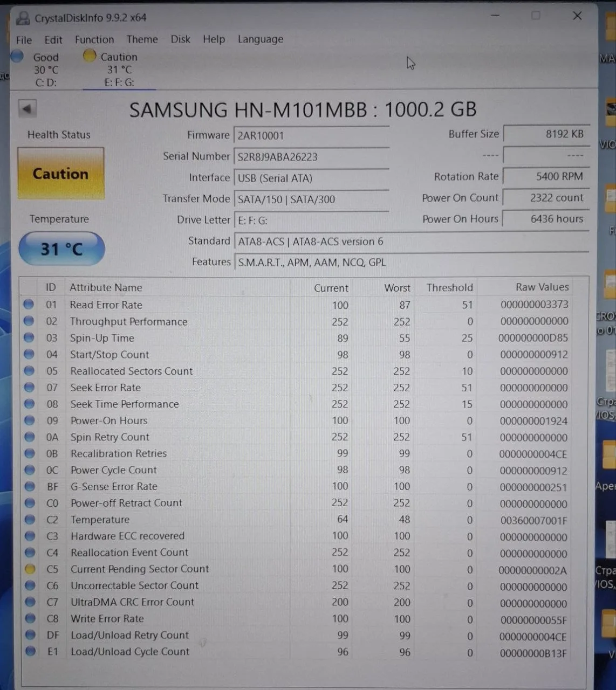Viewport: 616px width, 690px height.
Task: Click the yellow dot for Current Pending Sector Count
Action: [30, 569]
